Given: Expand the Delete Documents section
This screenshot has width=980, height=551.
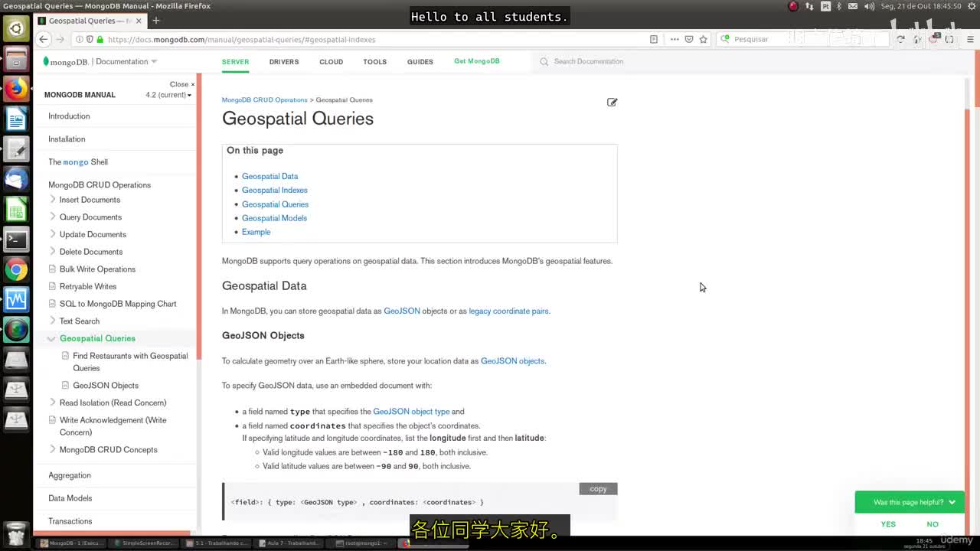Looking at the screenshot, I should click(53, 252).
